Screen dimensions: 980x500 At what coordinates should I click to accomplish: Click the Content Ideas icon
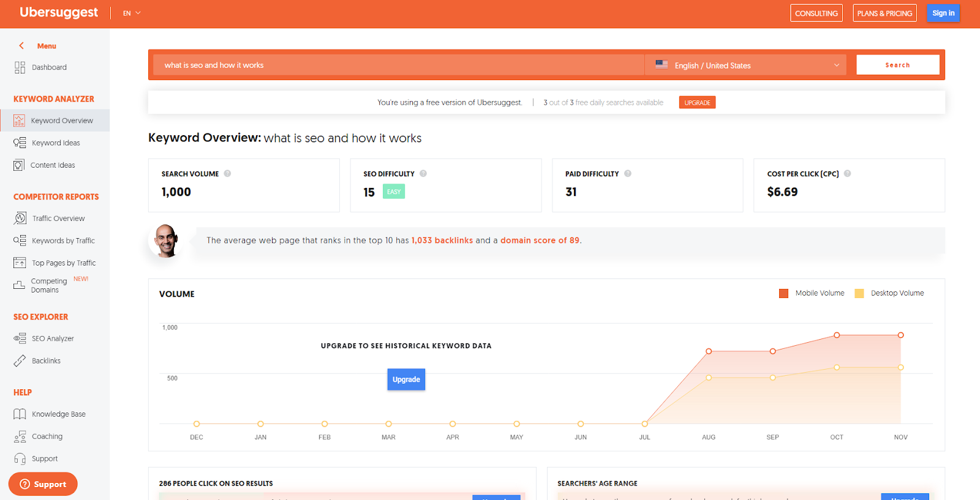pos(19,165)
